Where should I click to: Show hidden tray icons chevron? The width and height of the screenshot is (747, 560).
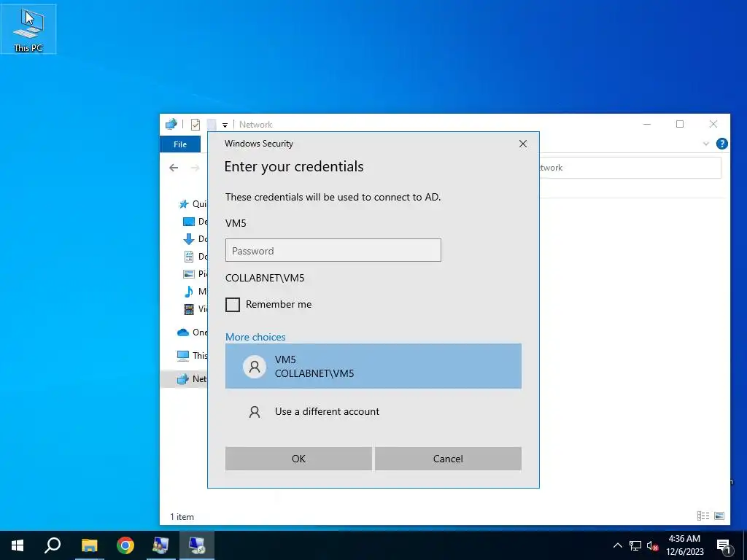[617, 545]
